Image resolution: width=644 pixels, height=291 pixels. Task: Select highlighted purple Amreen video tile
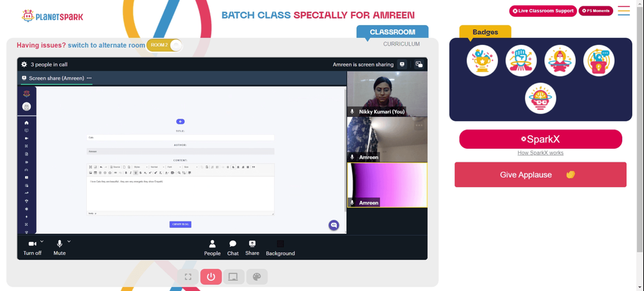coord(387,185)
